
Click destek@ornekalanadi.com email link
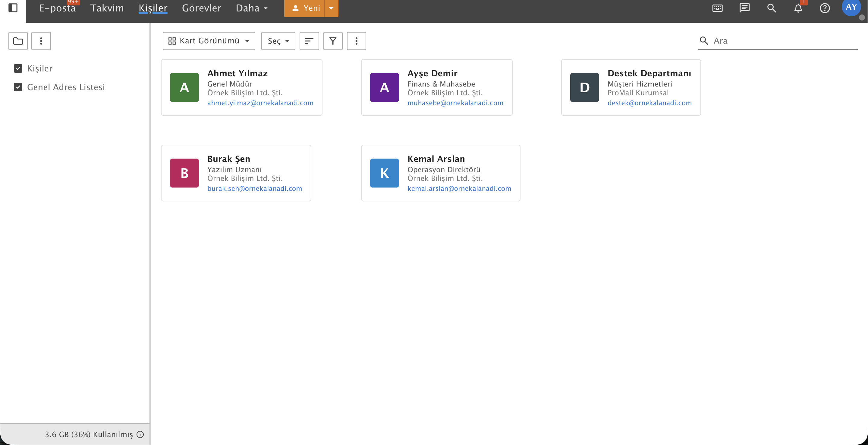649,103
